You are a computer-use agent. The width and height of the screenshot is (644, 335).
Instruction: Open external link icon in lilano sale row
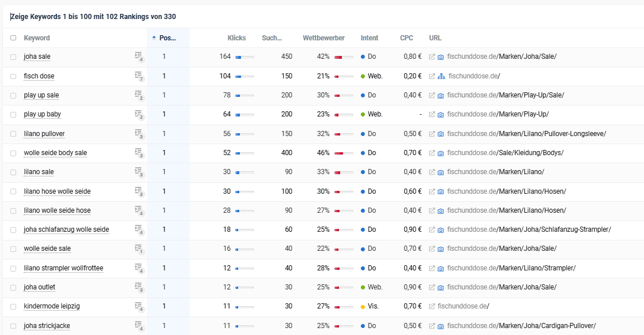(432, 172)
